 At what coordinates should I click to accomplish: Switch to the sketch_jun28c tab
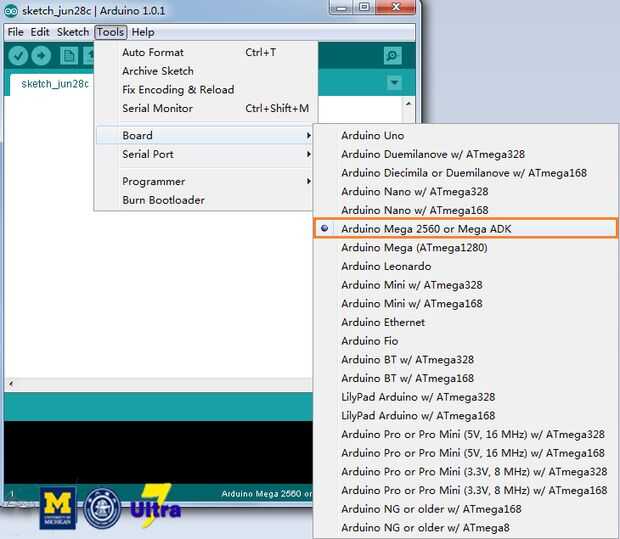click(x=55, y=84)
